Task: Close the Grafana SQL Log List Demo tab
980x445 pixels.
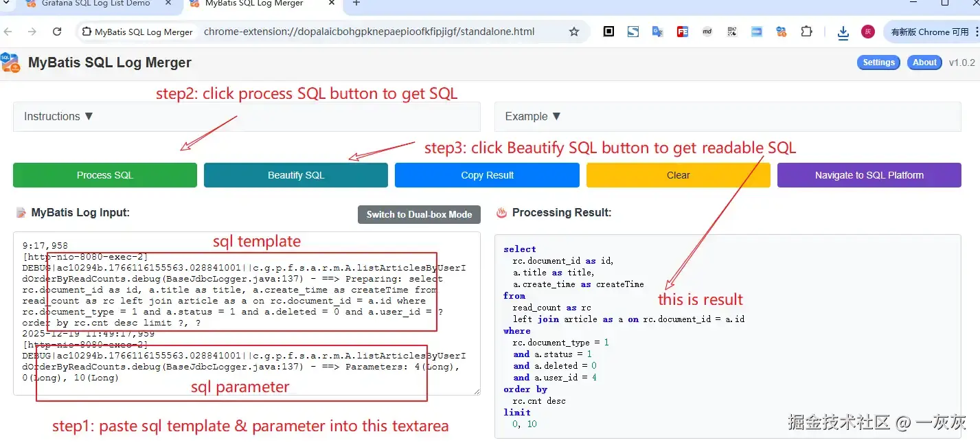Action: coord(169,3)
